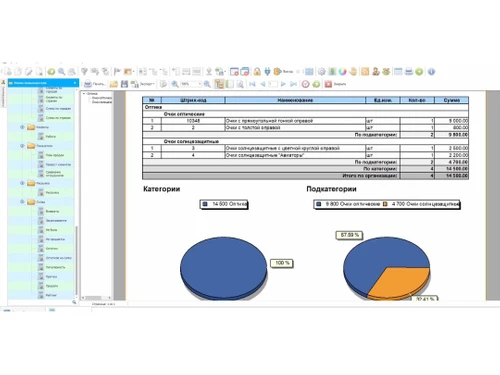
Task: Click the page number input field
Action: coord(273,84)
